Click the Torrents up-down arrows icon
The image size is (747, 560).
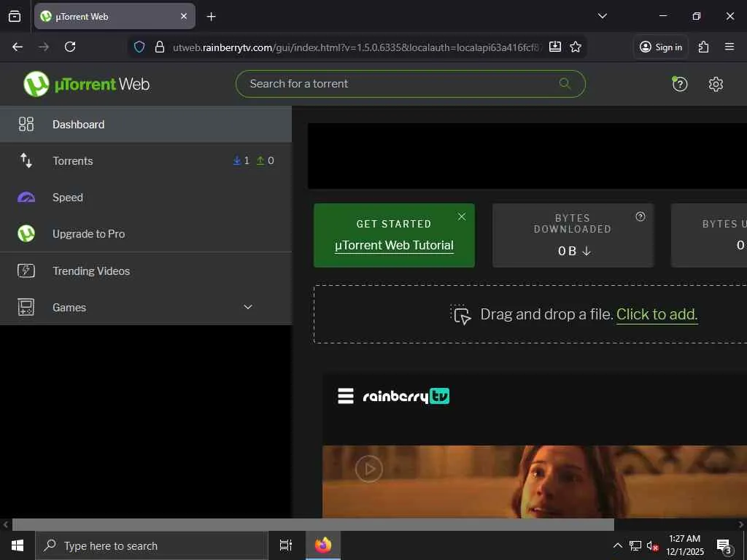pos(26,160)
